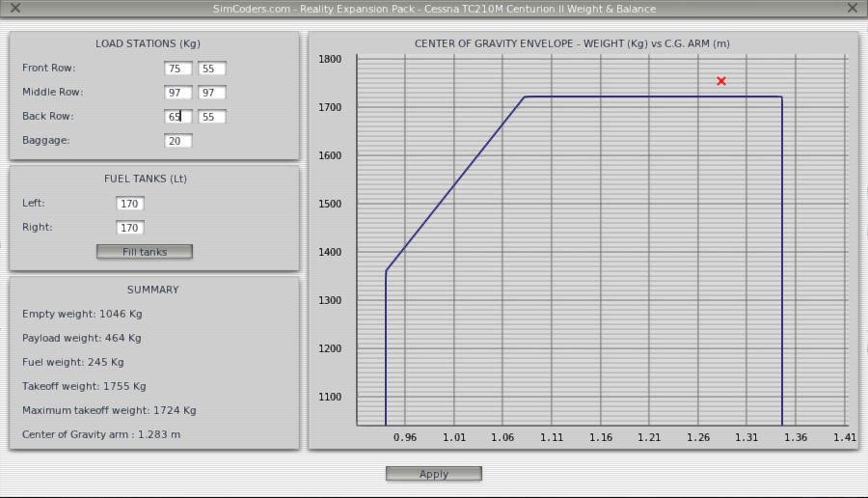Click the Fill tanks button
This screenshot has height=498, width=868.
click(145, 252)
